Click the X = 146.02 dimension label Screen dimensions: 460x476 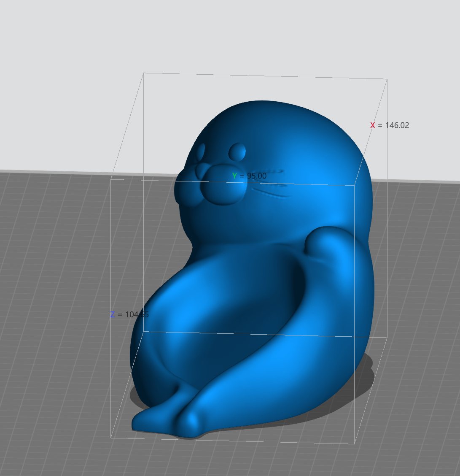point(390,125)
